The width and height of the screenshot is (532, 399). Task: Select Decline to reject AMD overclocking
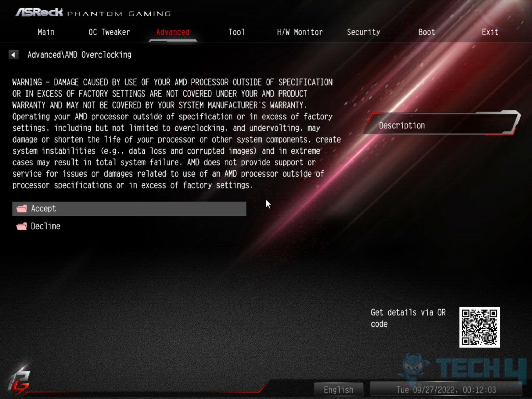(45, 226)
